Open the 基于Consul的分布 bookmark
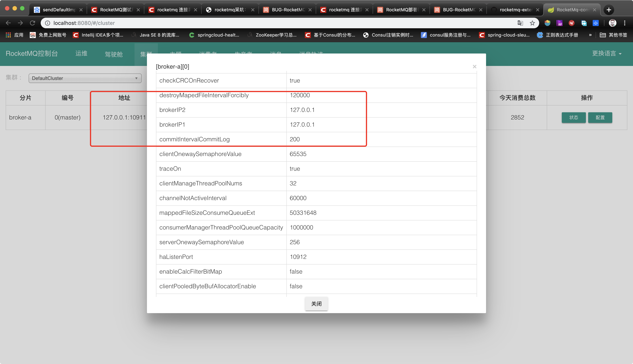633x364 pixels. (x=330, y=35)
